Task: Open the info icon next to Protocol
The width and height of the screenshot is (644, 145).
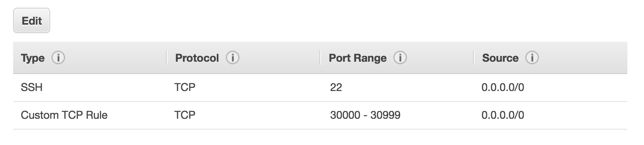Action: [232, 58]
